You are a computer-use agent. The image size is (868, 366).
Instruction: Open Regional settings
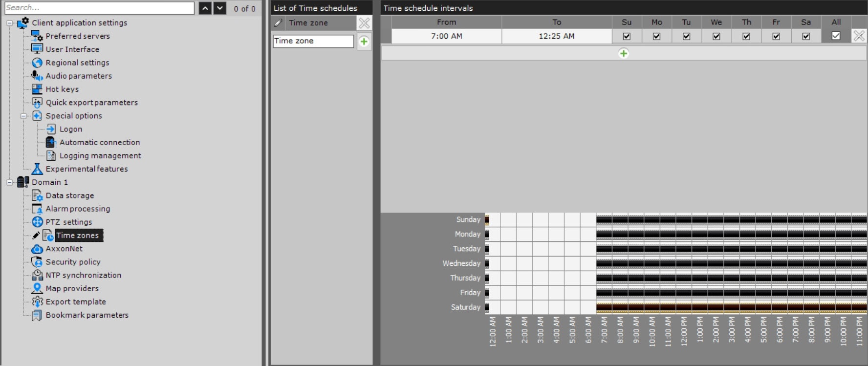point(77,63)
